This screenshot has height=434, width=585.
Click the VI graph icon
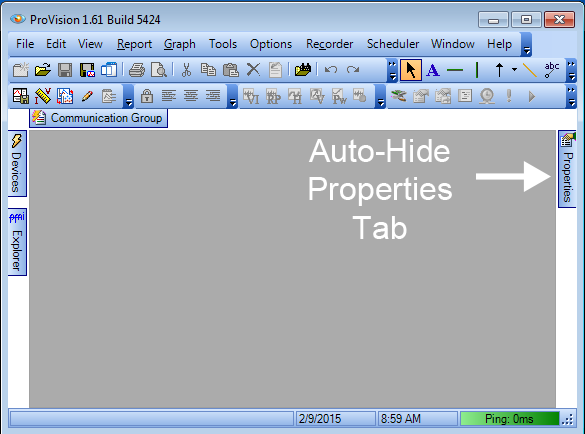click(251, 96)
